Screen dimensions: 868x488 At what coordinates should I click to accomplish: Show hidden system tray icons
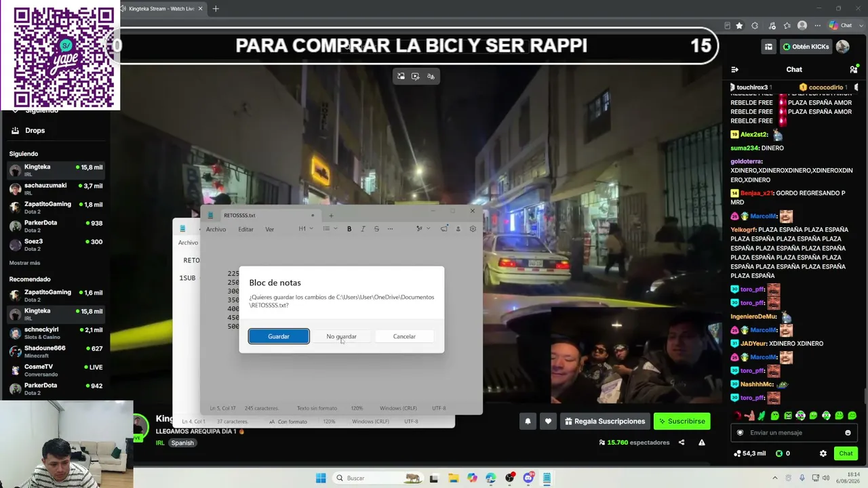tap(775, 478)
